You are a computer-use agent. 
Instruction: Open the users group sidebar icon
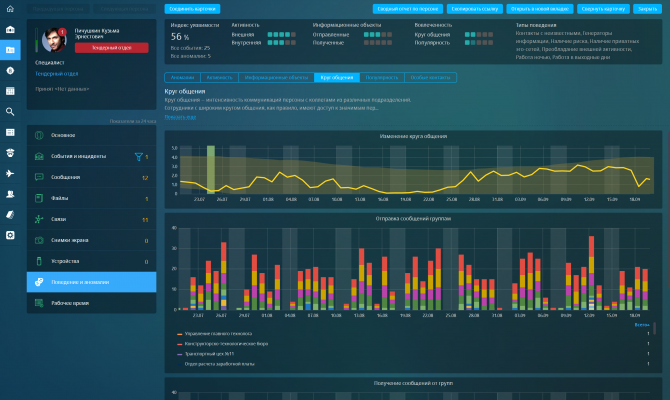10,194
